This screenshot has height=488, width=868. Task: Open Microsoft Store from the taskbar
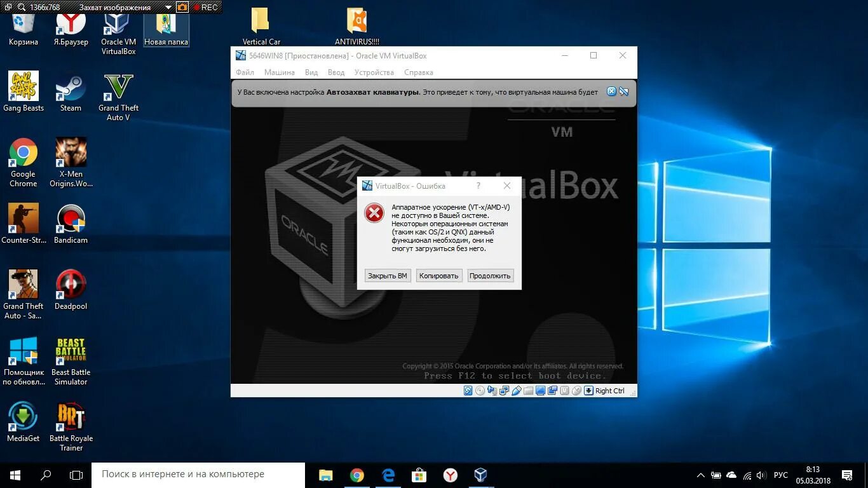click(419, 475)
